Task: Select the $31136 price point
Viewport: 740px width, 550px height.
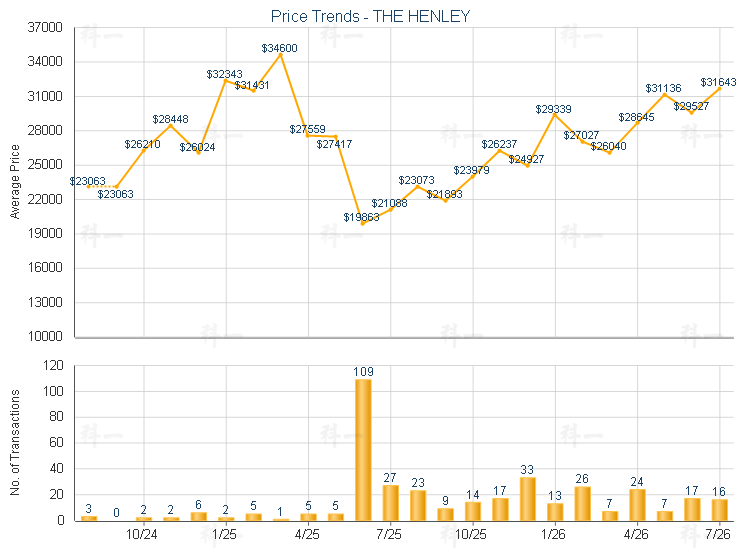Action: [x=665, y=94]
